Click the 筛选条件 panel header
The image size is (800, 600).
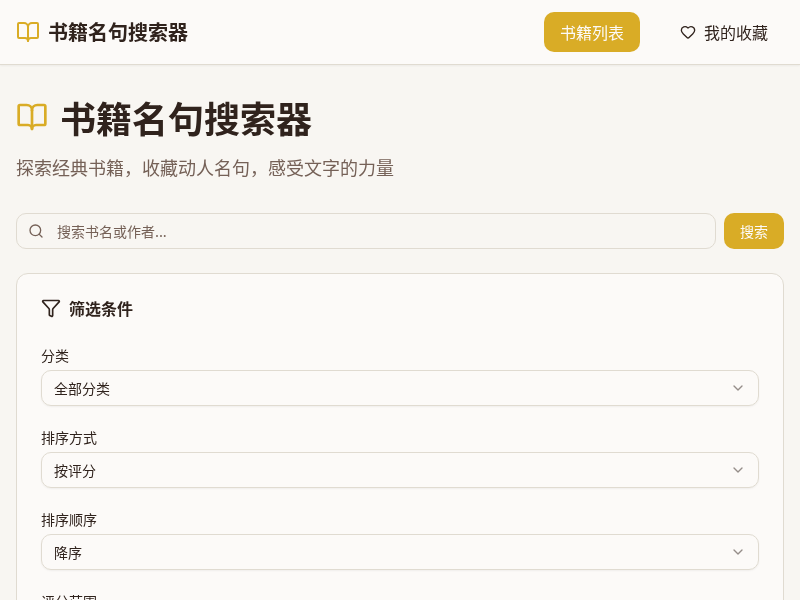(101, 309)
